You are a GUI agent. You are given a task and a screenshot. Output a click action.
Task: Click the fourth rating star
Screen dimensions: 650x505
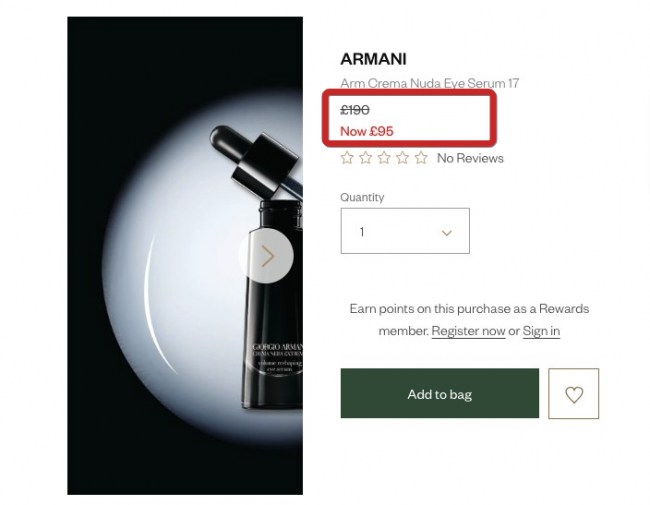(x=403, y=158)
